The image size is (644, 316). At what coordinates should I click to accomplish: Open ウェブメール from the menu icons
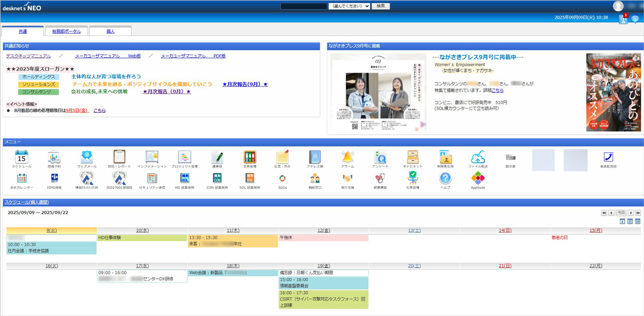pyautogui.click(x=86, y=157)
